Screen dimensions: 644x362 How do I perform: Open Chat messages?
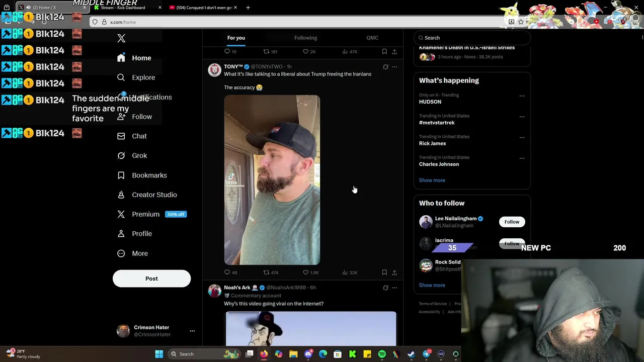pyautogui.click(x=132, y=136)
